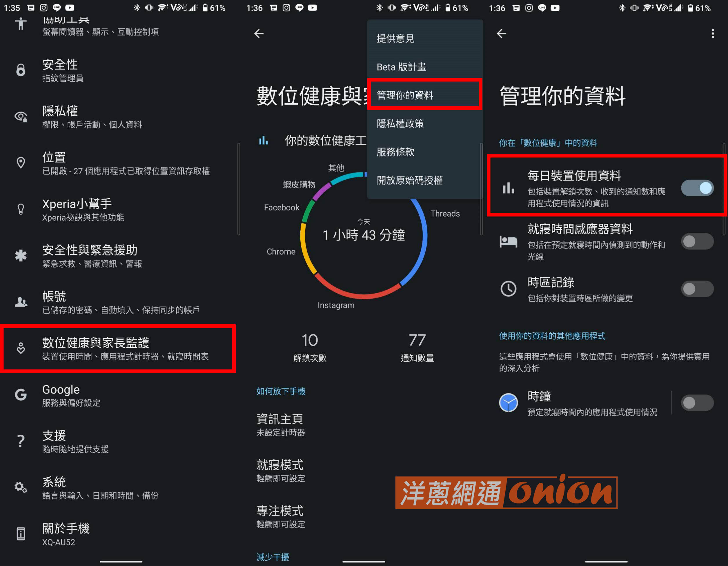Tap the 安全性 lock icon

click(21, 70)
